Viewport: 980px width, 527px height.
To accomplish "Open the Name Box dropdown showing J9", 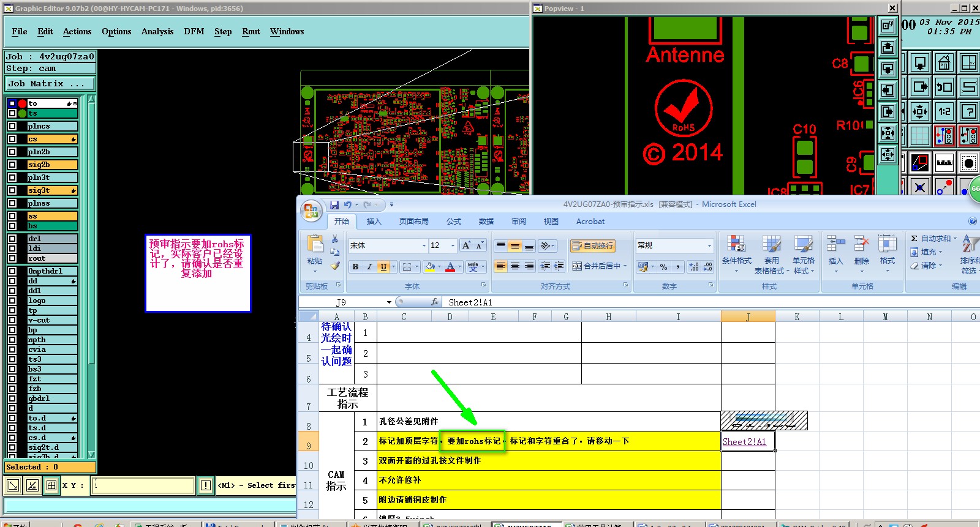I will point(389,302).
